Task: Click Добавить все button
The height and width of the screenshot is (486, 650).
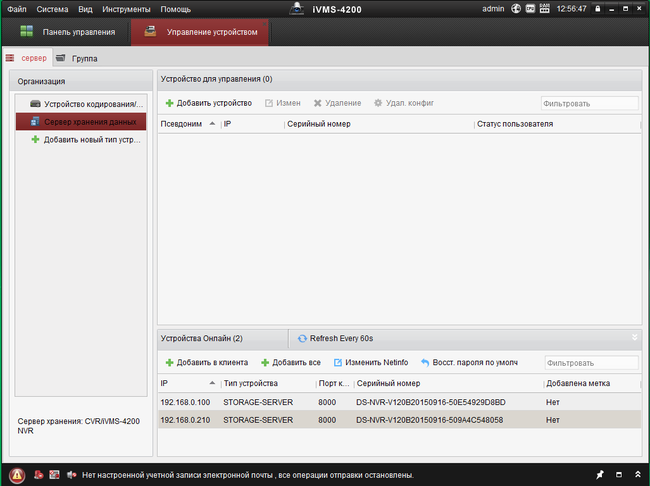Action: coord(291,362)
